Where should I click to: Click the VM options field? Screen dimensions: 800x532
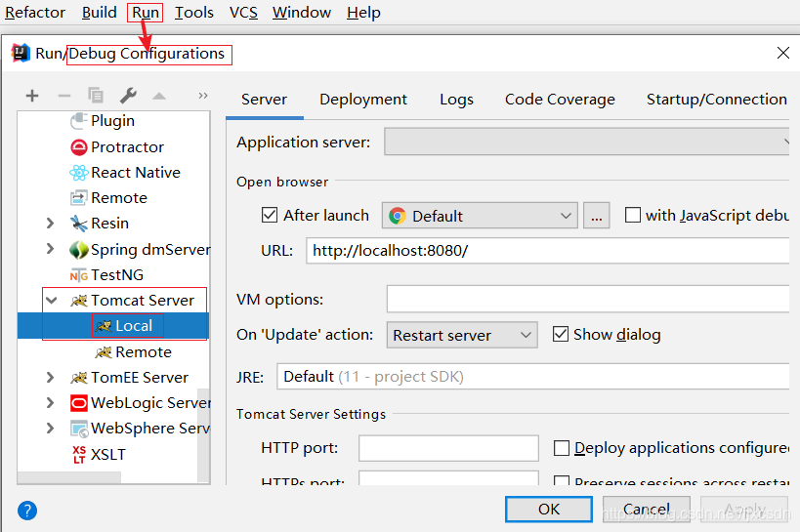[588, 299]
